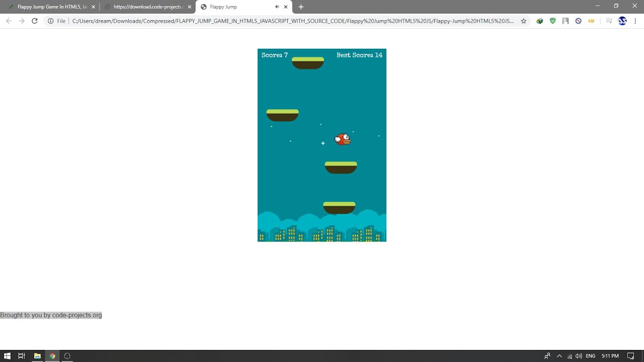Click the top platform near the score
This screenshot has height=362, width=644.
coord(308,63)
